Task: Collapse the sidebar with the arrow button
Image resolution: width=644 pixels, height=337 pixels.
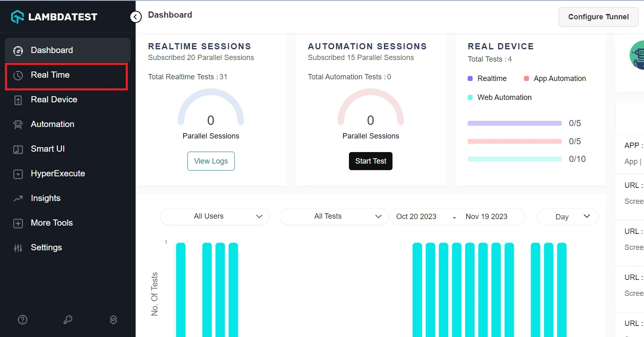Action: (x=136, y=17)
